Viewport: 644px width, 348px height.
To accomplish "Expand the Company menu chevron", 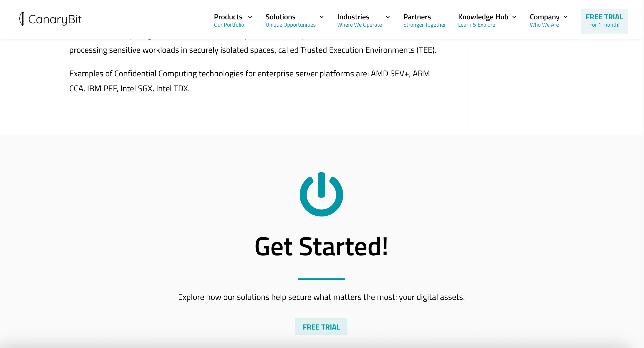I will (x=566, y=17).
